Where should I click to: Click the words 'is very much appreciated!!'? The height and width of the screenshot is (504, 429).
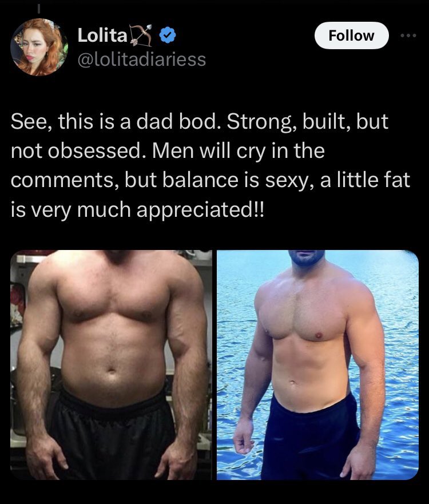[137, 209]
